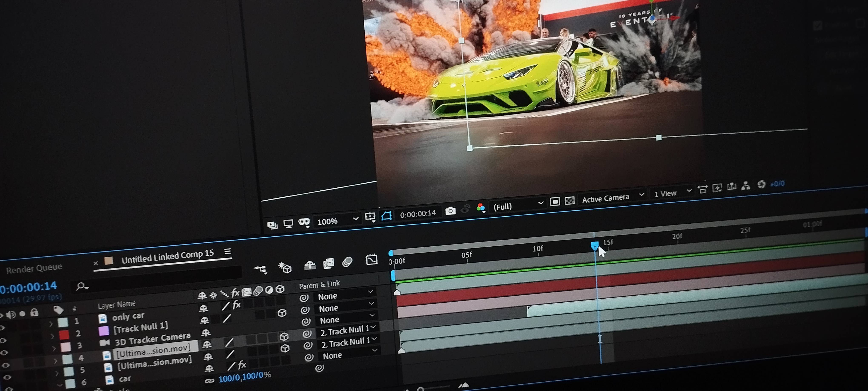Open the magnification 100% dropdown

point(337,221)
